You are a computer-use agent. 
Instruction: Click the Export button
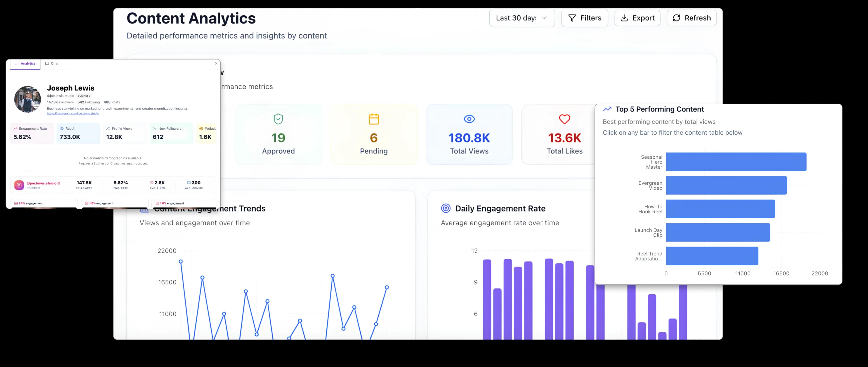tap(637, 18)
